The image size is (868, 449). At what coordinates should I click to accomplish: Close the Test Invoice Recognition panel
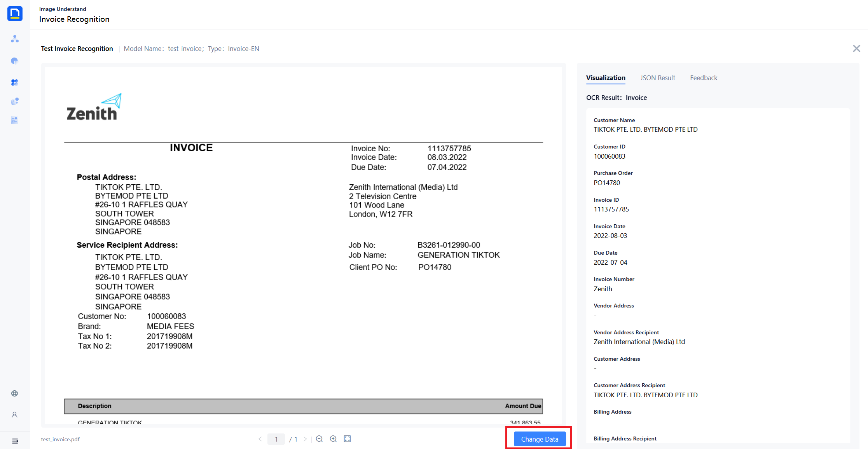coord(856,49)
